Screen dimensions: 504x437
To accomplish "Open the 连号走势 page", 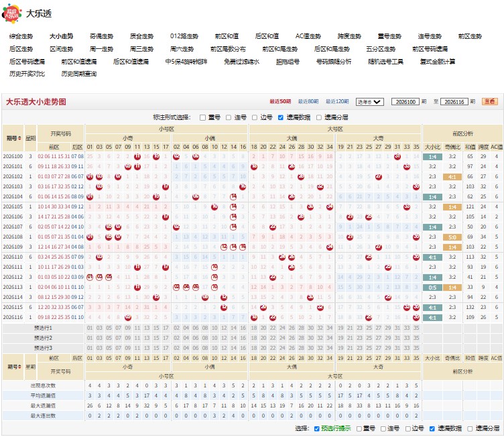I will tap(430, 36).
